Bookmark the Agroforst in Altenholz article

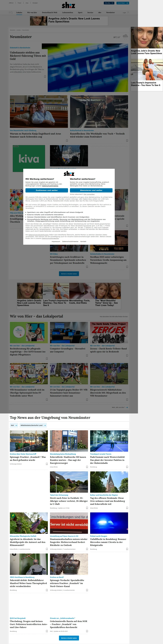coord(47,549)
